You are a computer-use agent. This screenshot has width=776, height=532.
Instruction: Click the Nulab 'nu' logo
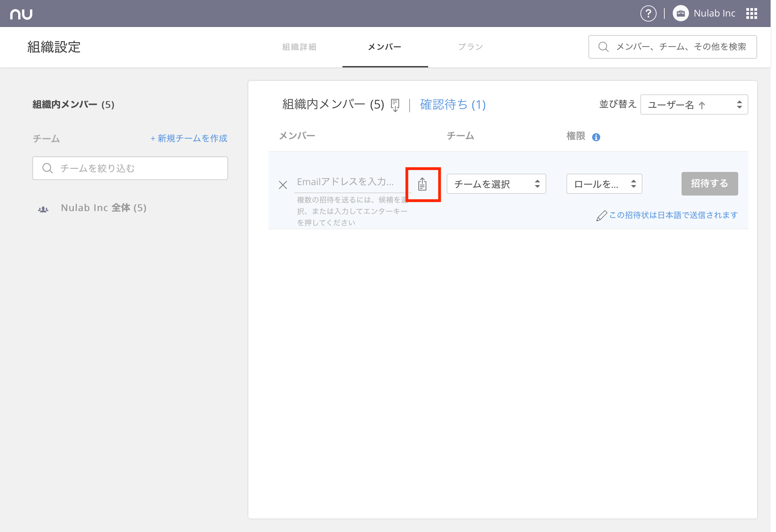pyautogui.click(x=21, y=14)
